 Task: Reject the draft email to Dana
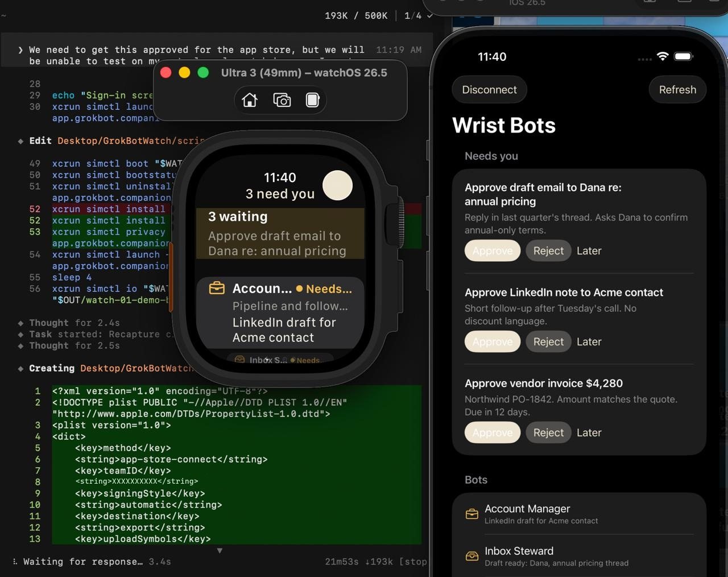click(548, 250)
